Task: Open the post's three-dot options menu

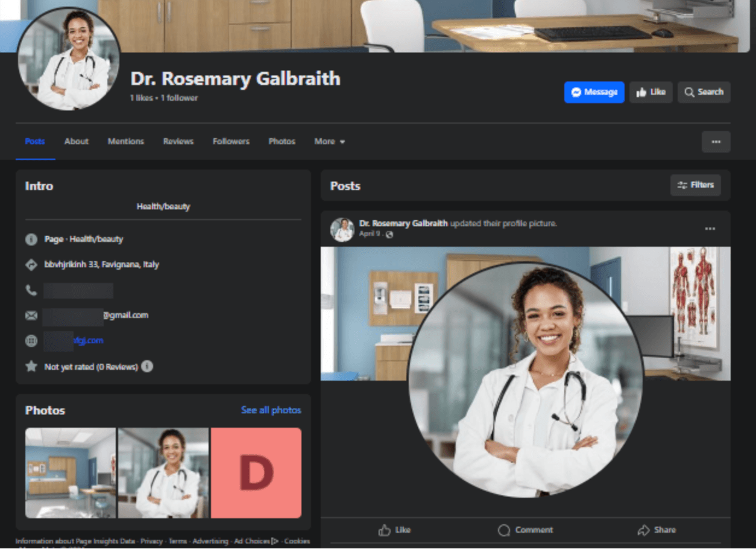Action: click(710, 229)
